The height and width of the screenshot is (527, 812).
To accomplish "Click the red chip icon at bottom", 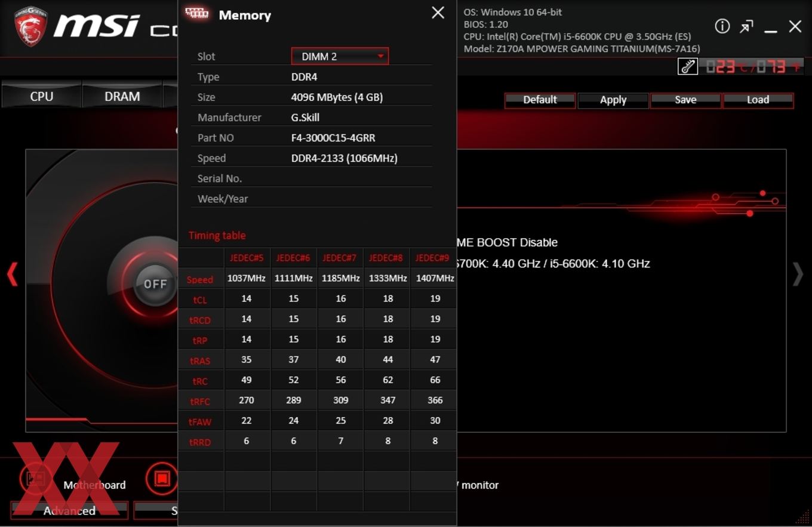I will pos(162,478).
